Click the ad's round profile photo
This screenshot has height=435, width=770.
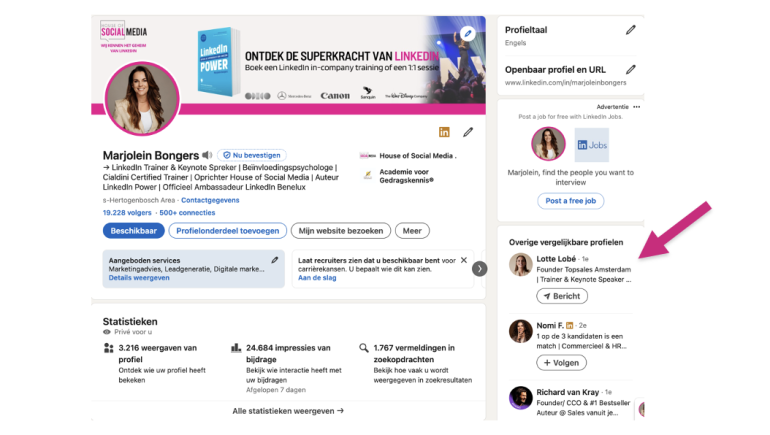548,144
